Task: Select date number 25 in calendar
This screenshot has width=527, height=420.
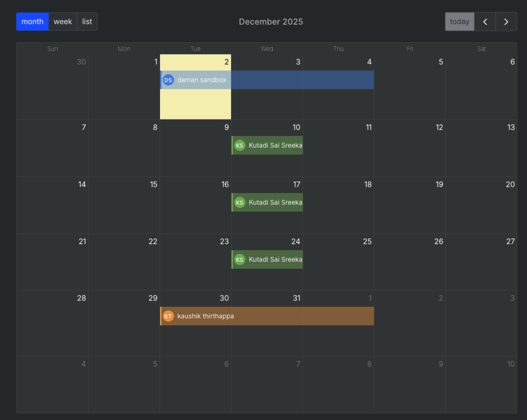Action: (x=367, y=241)
